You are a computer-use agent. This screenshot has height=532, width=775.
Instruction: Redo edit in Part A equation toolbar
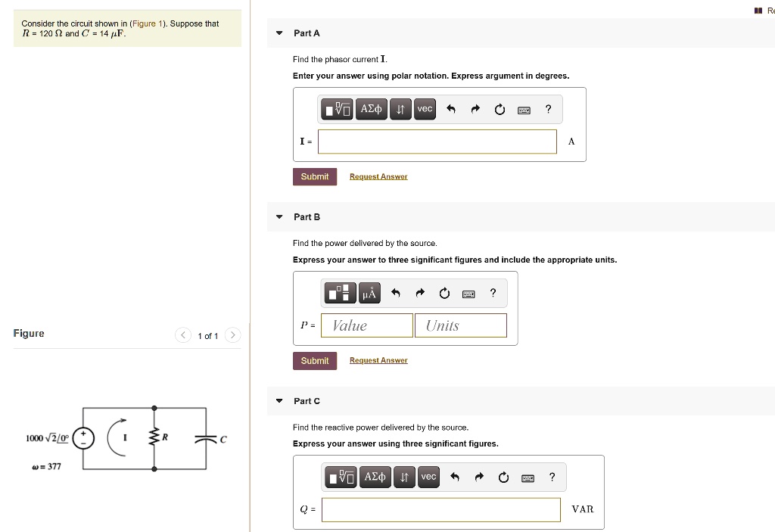coord(475,109)
